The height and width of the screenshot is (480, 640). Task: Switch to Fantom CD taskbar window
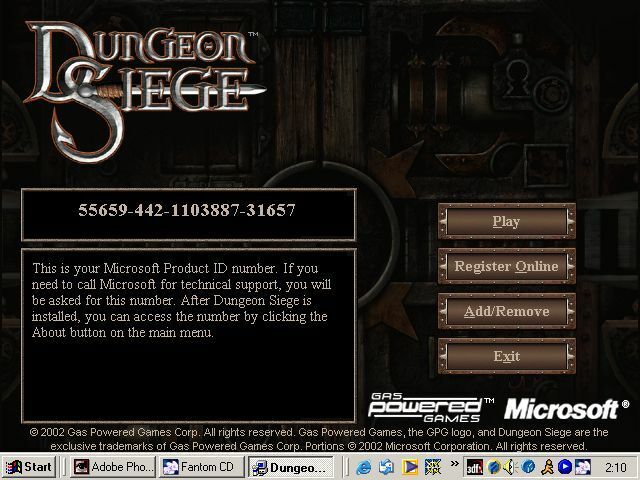click(200, 467)
